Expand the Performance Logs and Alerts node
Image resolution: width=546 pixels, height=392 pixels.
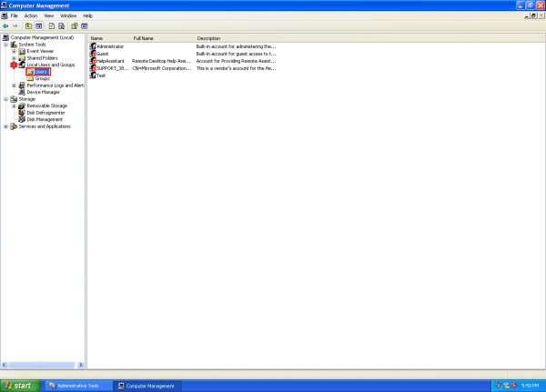(x=14, y=85)
